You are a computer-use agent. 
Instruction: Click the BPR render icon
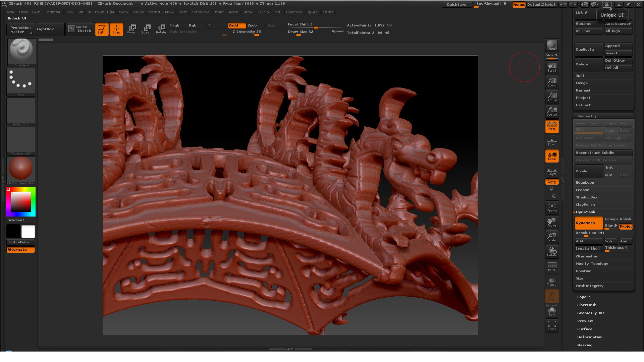[x=552, y=45]
